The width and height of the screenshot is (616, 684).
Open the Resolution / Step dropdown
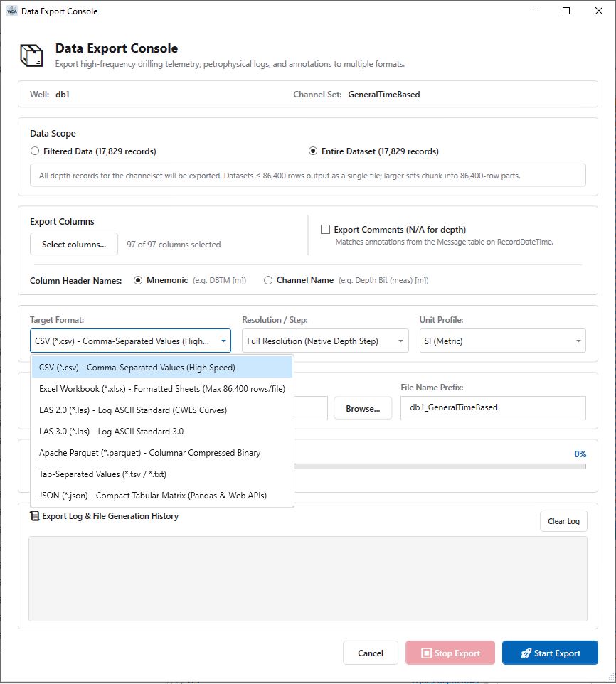pos(326,341)
